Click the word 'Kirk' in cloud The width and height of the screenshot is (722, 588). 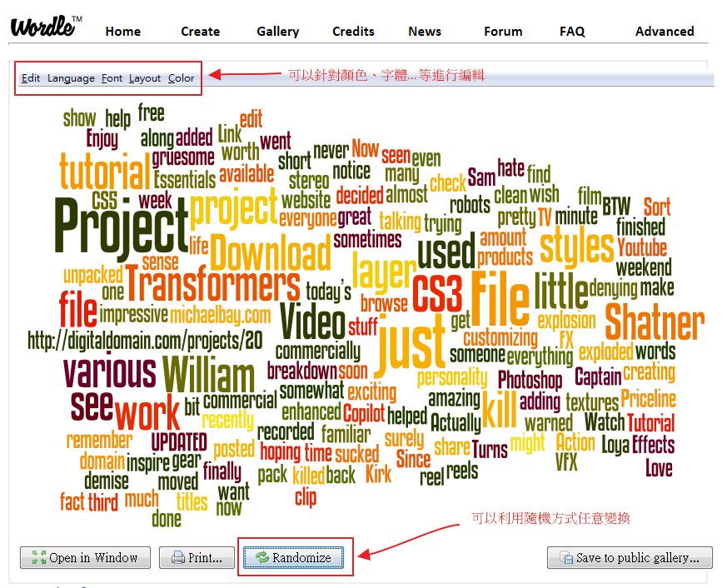(378, 474)
